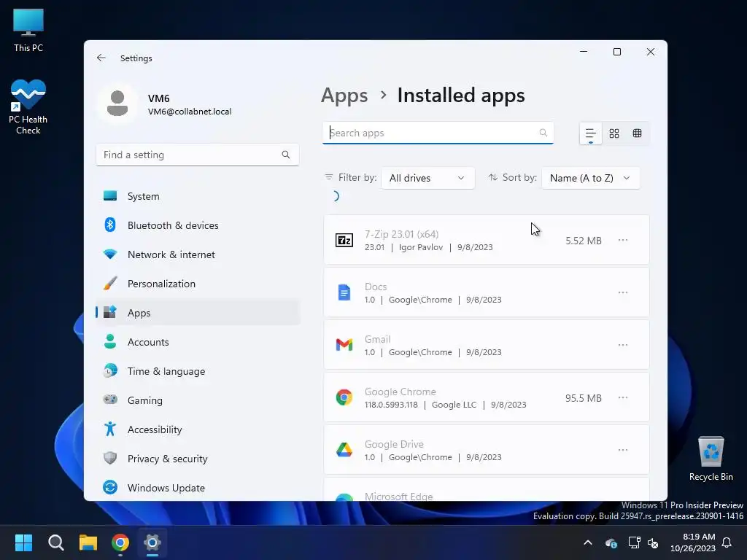Open taskbar Search
Screen dimensions: 747x560
point(55,542)
